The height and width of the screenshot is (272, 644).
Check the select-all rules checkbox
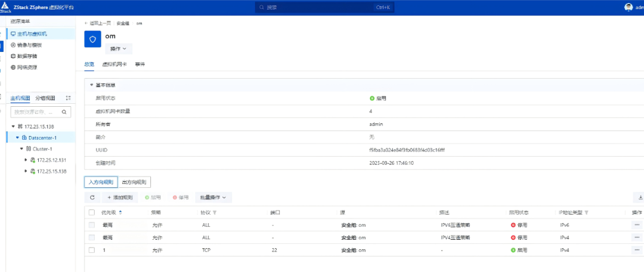pos(92,212)
